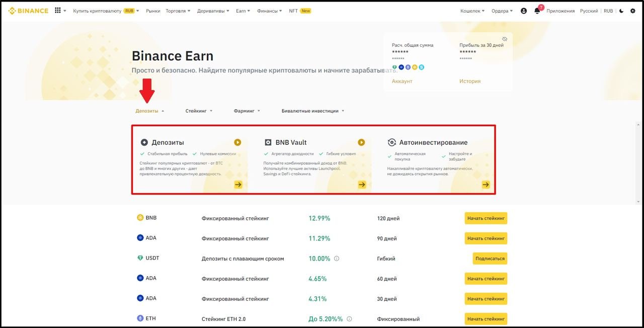
Task: Open the apps grid menu icon
Action: coord(58,11)
